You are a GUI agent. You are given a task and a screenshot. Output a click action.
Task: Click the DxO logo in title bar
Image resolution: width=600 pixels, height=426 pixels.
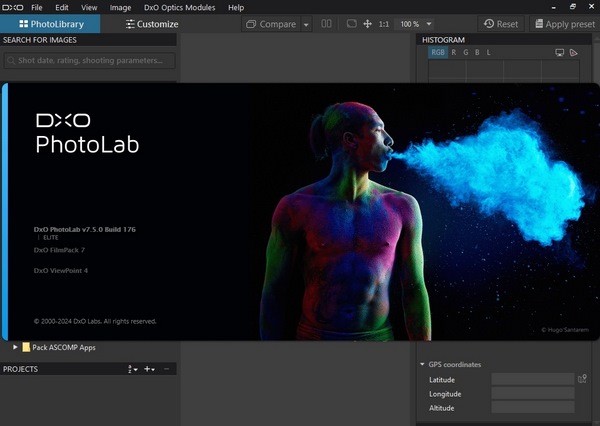(13, 7)
